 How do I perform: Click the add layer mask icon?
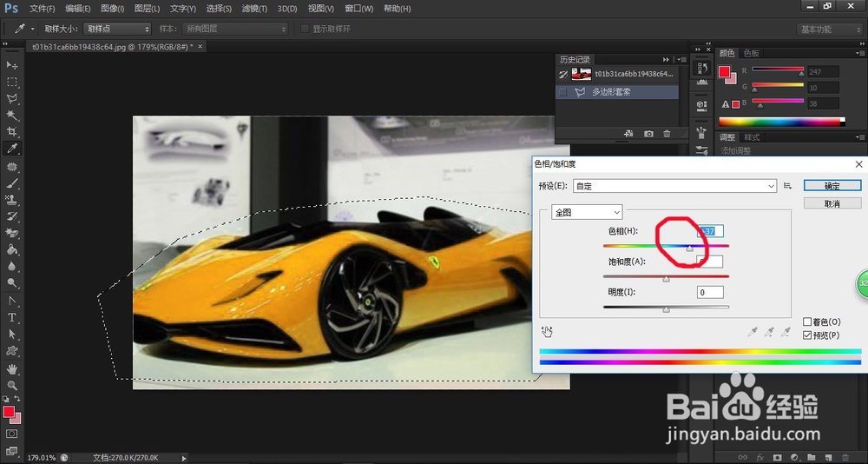(x=777, y=457)
